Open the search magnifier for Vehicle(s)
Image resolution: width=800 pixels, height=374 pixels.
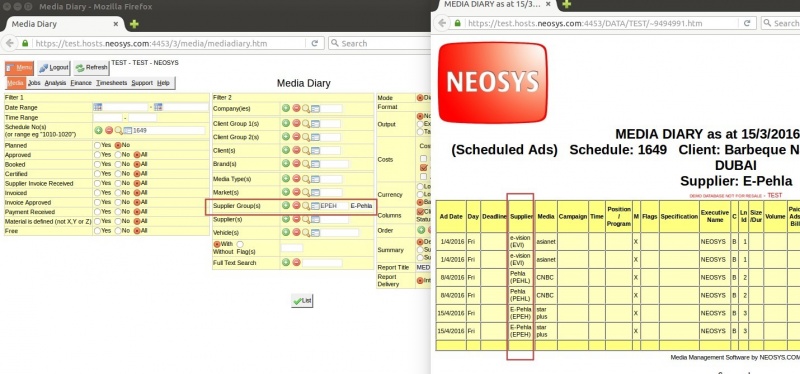pyautogui.click(x=306, y=232)
